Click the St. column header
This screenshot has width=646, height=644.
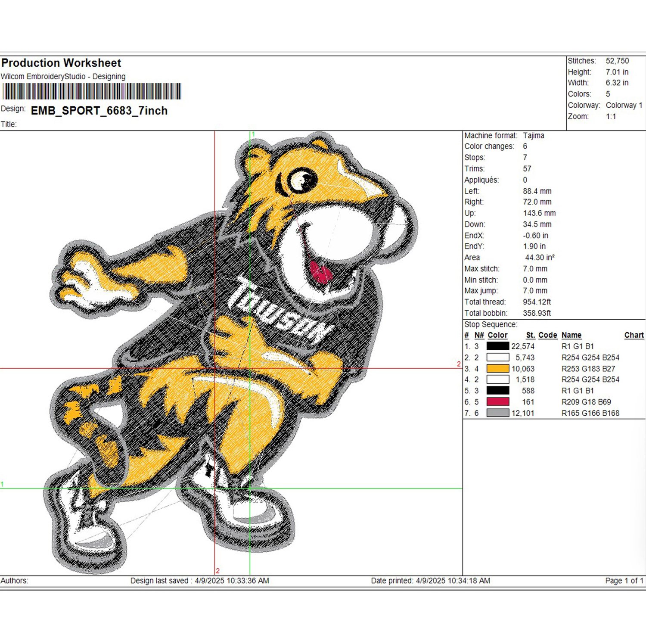[531, 335]
